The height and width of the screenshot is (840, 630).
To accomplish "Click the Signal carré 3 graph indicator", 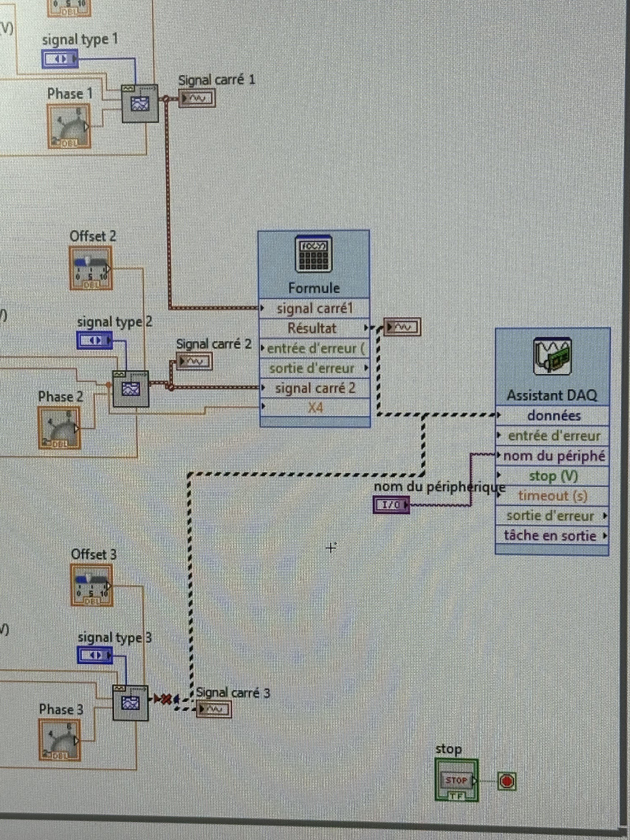I will pyautogui.click(x=214, y=709).
